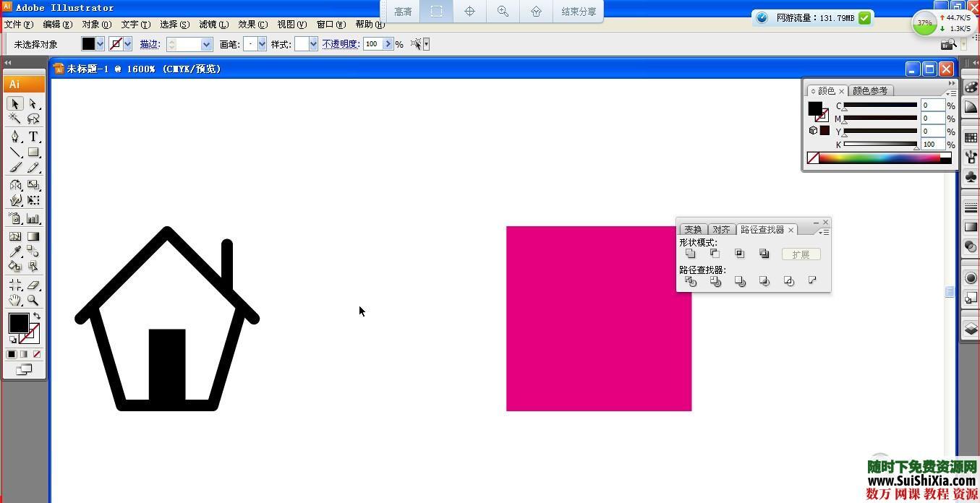Select the Magic Wand tool

coord(14,118)
